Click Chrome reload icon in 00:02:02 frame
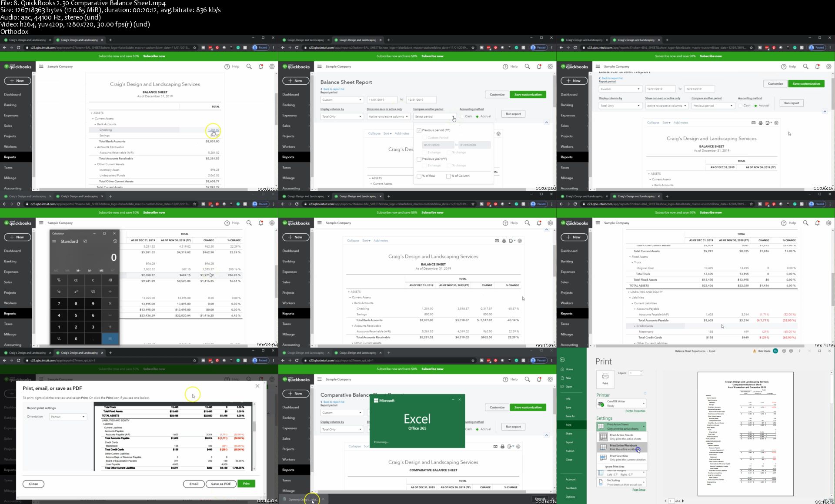This screenshot has width=835, height=504. (x=18, y=47)
